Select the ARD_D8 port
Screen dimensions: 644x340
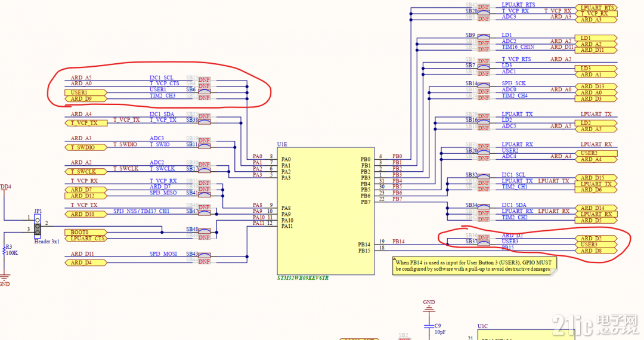596,251
